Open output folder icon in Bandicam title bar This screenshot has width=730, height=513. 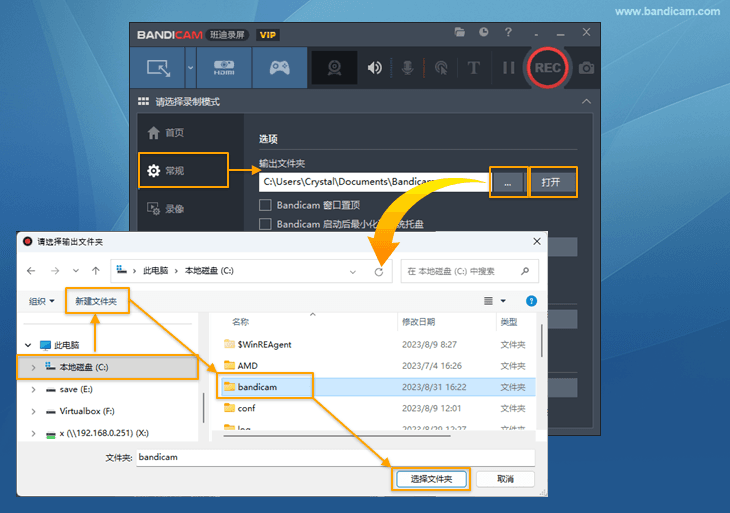click(x=460, y=32)
